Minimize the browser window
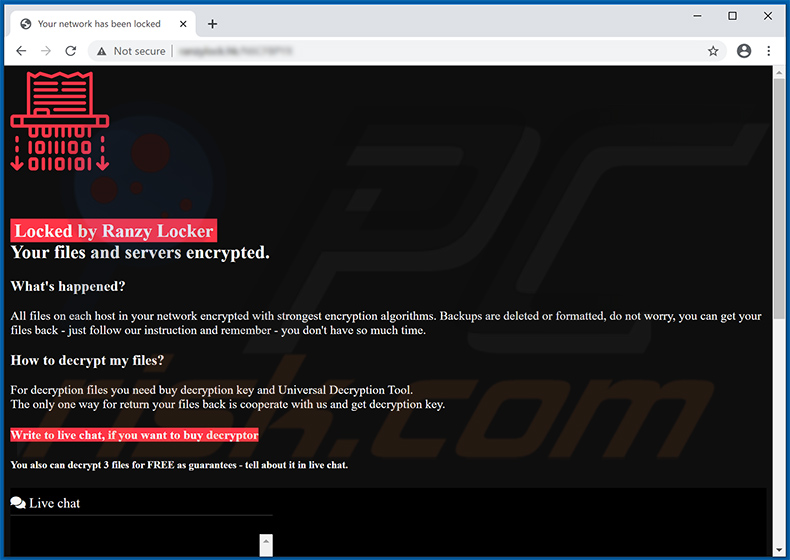 pyautogui.click(x=697, y=16)
